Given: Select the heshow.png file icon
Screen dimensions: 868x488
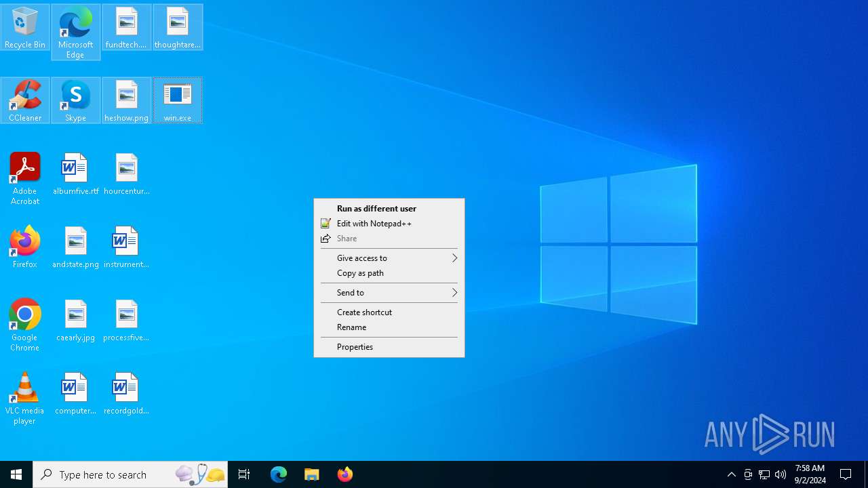Looking at the screenshot, I should (126, 100).
